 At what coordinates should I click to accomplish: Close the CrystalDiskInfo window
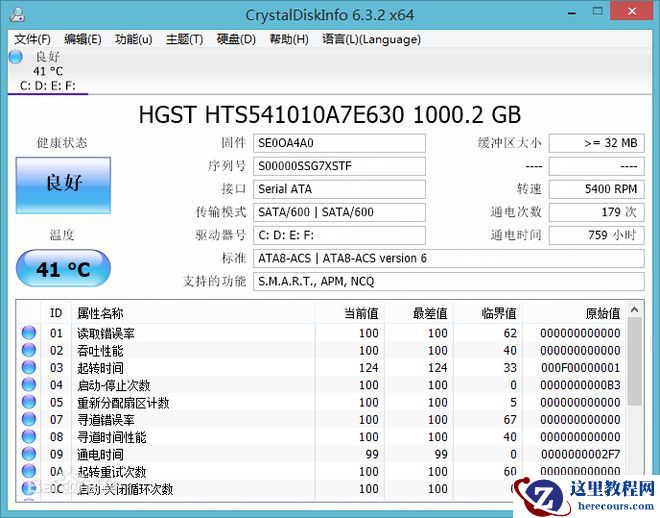click(x=632, y=12)
